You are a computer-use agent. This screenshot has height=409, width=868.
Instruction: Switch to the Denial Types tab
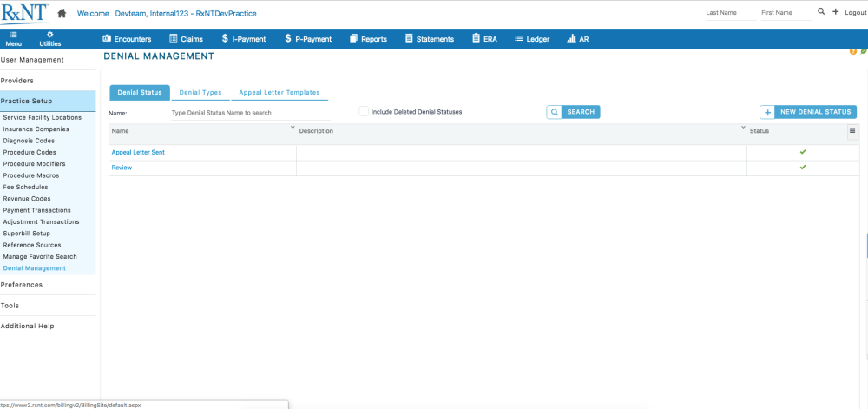[201, 92]
